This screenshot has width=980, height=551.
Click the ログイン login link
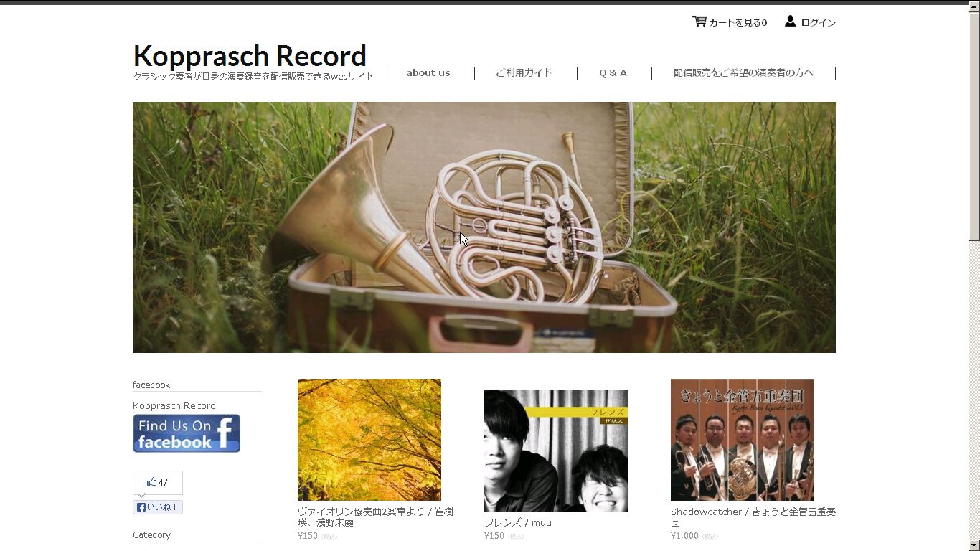(x=819, y=22)
